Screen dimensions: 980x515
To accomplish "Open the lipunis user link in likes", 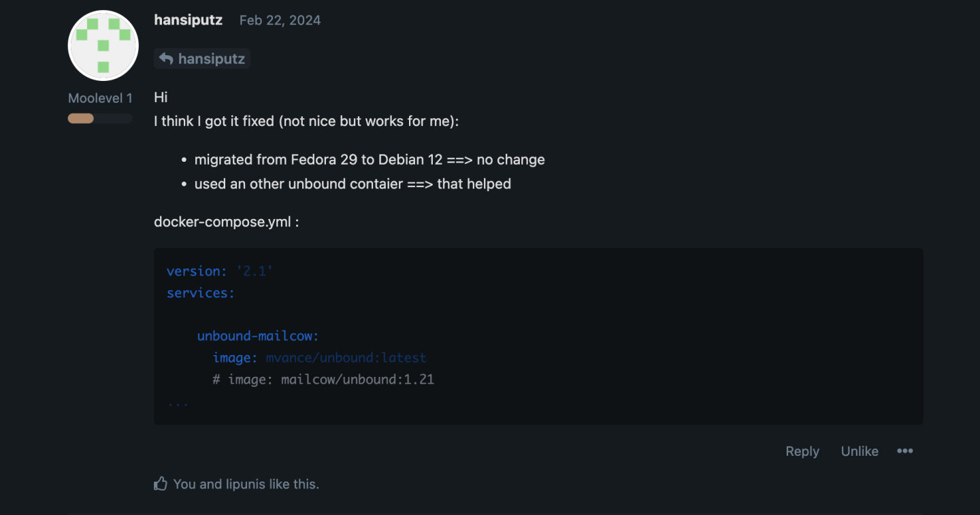I will coord(248,484).
